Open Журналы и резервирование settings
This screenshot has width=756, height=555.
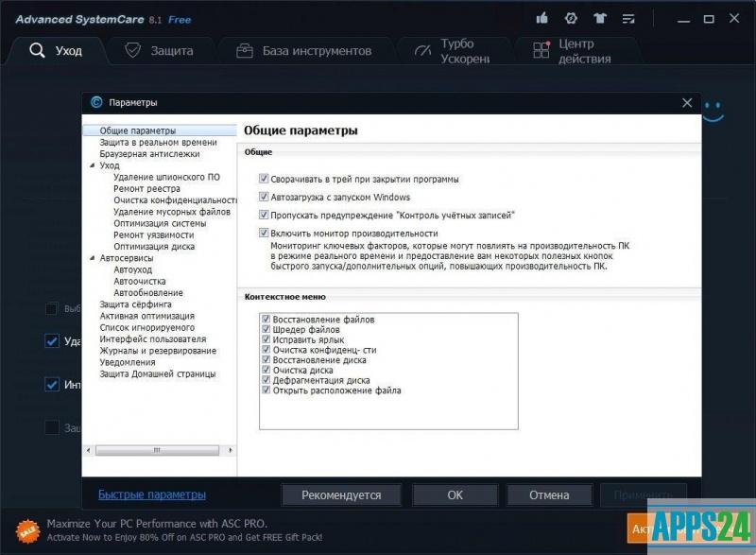[158, 351]
